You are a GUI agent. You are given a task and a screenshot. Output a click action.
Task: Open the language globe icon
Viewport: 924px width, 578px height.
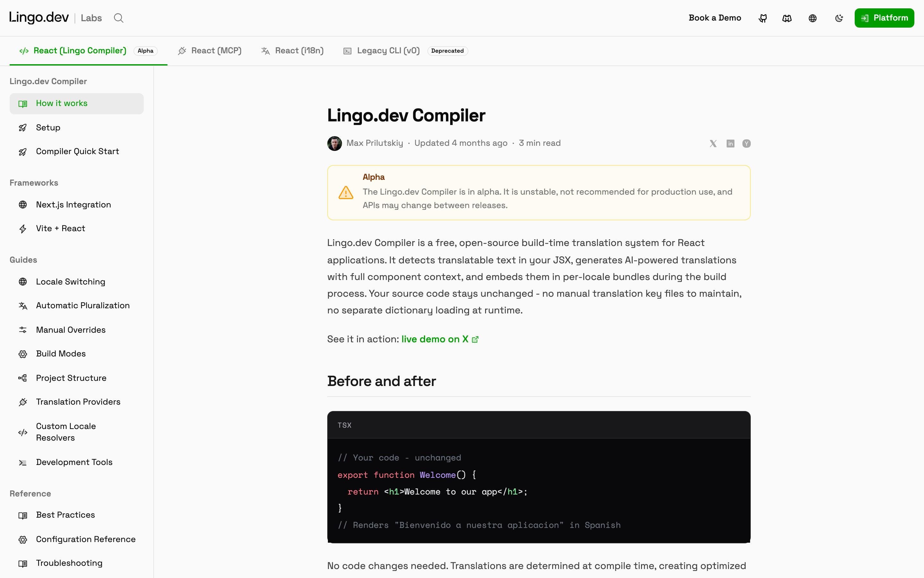812,18
